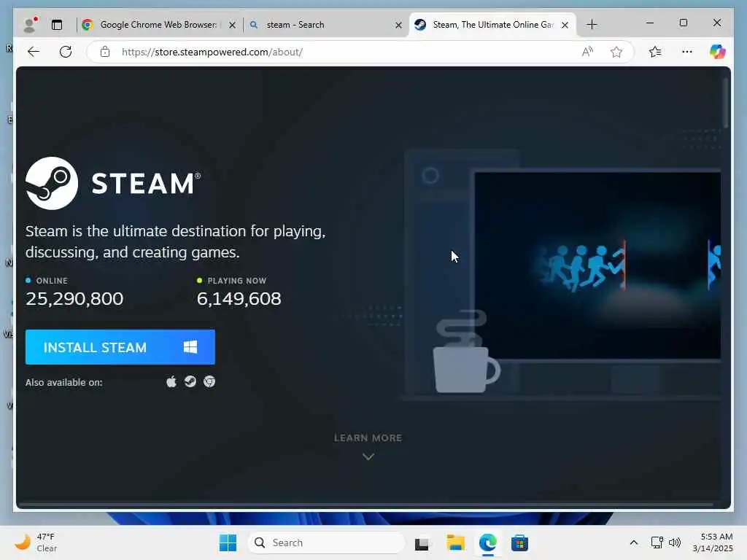Close the steam - Search tab
Viewport: 747px width, 560px height.
click(399, 25)
